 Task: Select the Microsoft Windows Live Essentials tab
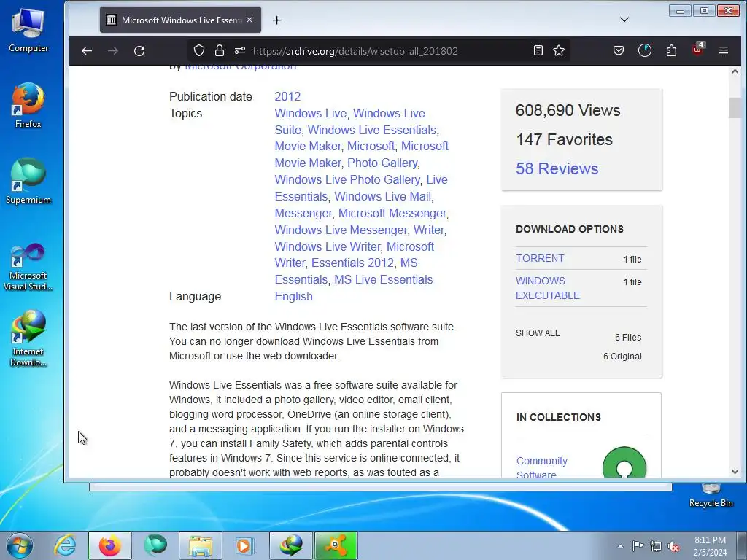tap(180, 20)
